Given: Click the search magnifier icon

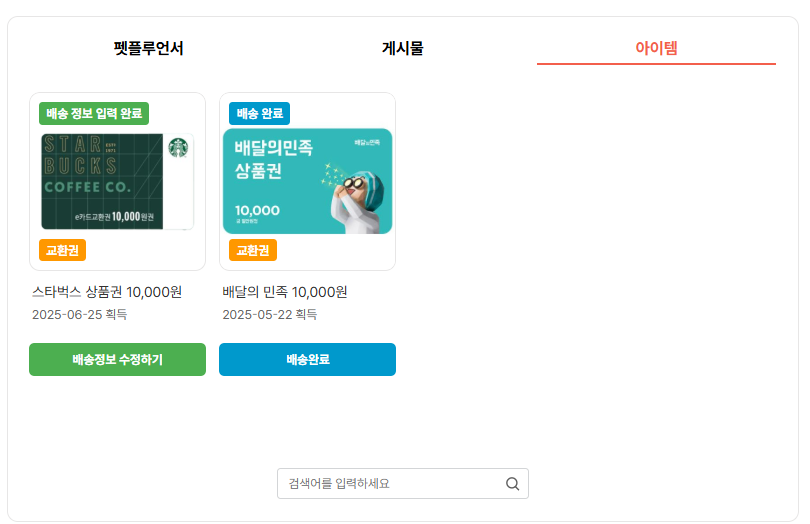Looking at the screenshot, I should coord(512,484).
